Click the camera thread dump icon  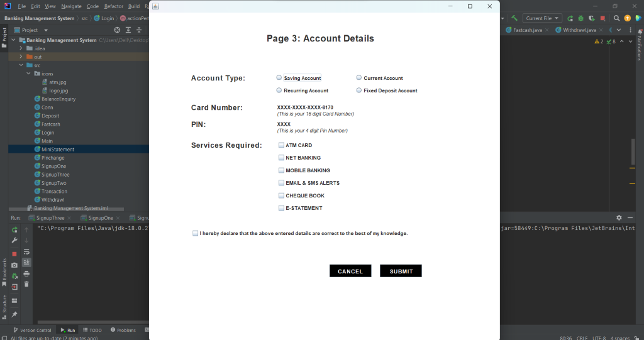[x=14, y=265]
